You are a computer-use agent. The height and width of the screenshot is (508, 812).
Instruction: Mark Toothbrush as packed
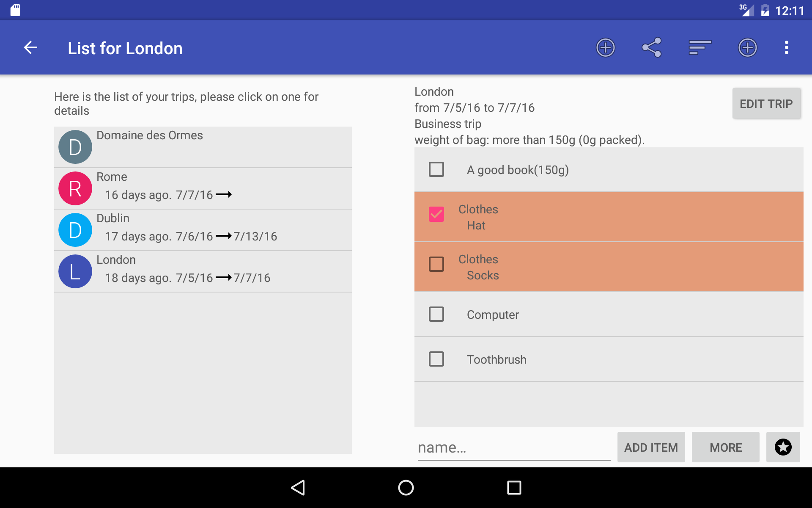[x=436, y=359]
